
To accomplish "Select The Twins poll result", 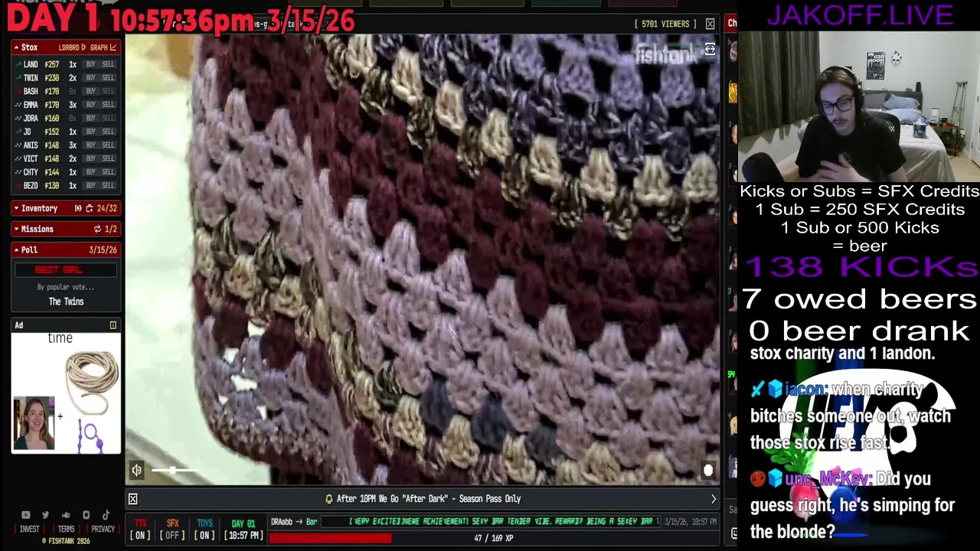I will coord(66,302).
